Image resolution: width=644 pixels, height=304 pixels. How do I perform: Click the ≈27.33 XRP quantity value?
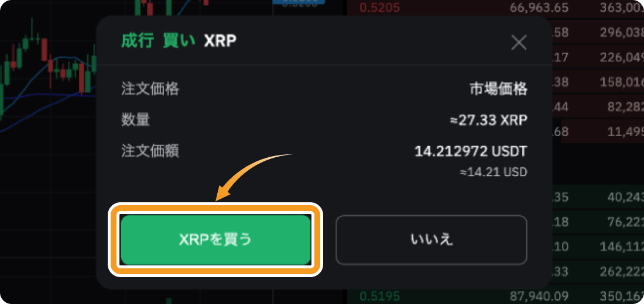click(x=488, y=120)
